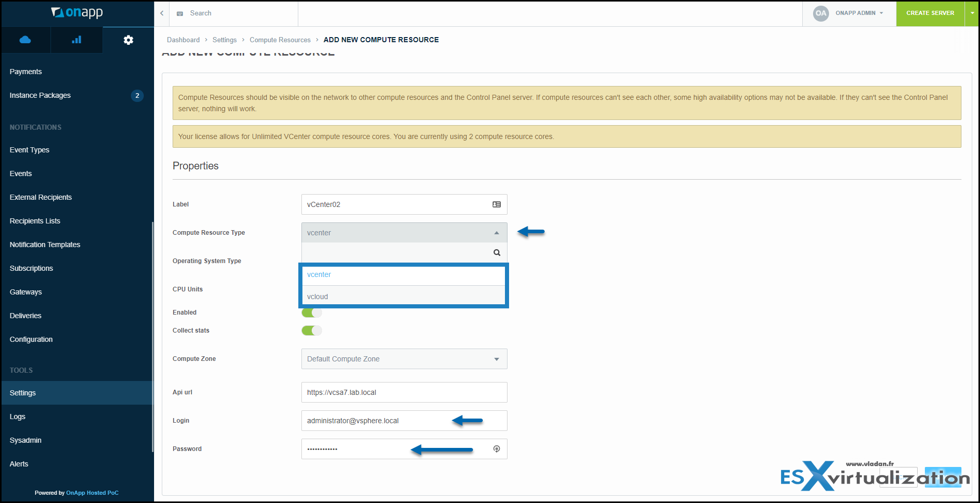Click the magnifier icon in dropdown search
The width and height of the screenshot is (980, 503).
[x=497, y=252]
